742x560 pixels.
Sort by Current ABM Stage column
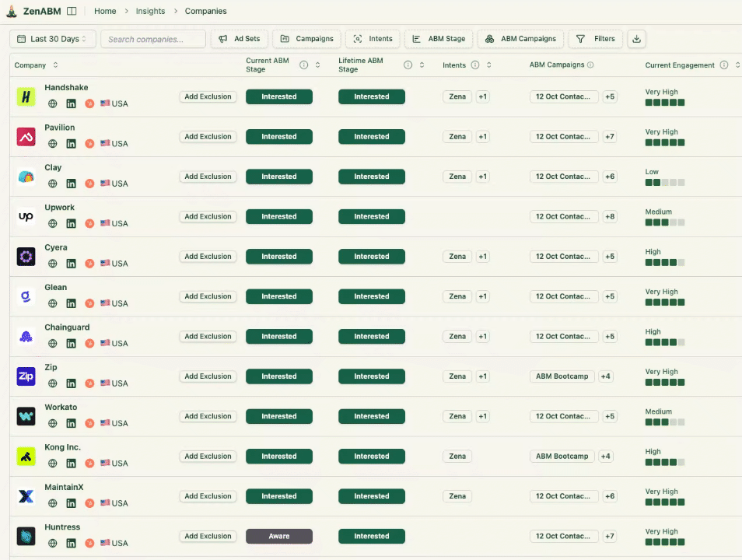[317, 65]
